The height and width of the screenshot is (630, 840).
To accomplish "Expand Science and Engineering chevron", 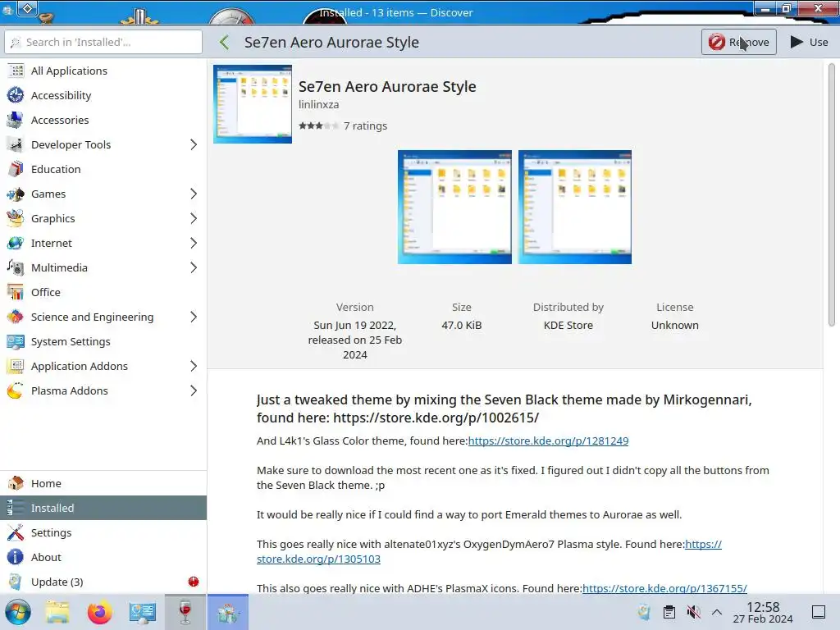I will tap(194, 317).
